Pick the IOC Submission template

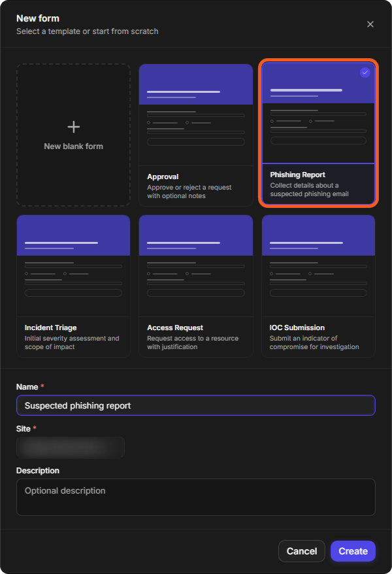coord(318,286)
